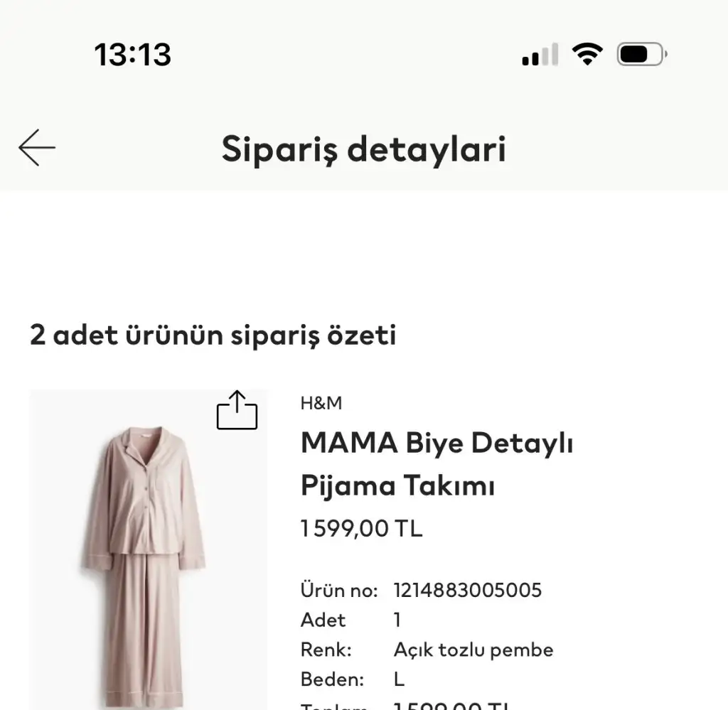Tap the 'Adet' quantity label
Image resolution: width=728 pixels, height=710 pixels.
pyautogui.click(x=323, y=620)
